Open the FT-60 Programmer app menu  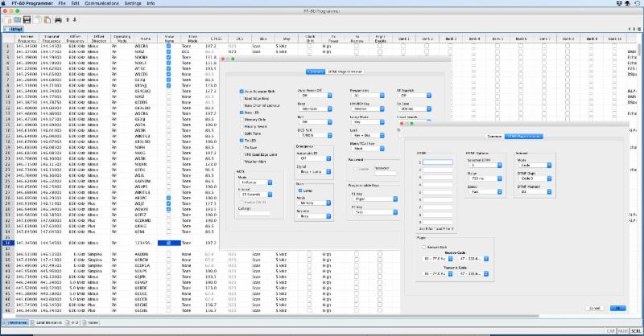[x=32, y=3]
